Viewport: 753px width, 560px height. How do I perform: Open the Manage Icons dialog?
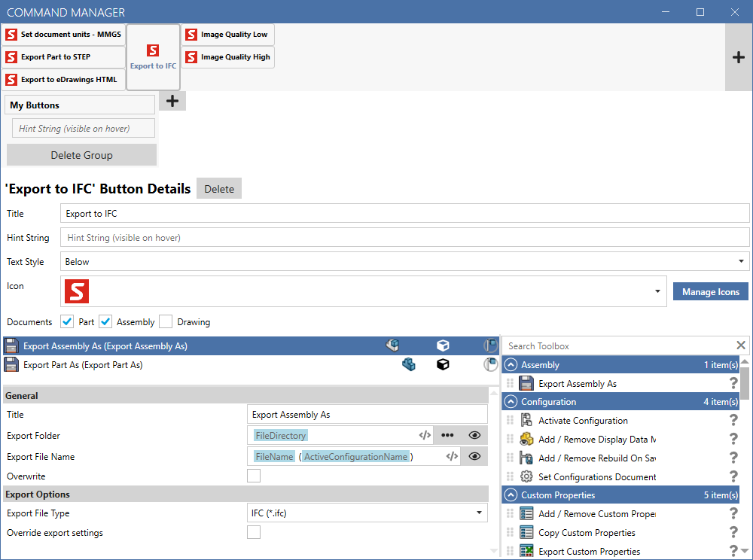pos(711,292)
